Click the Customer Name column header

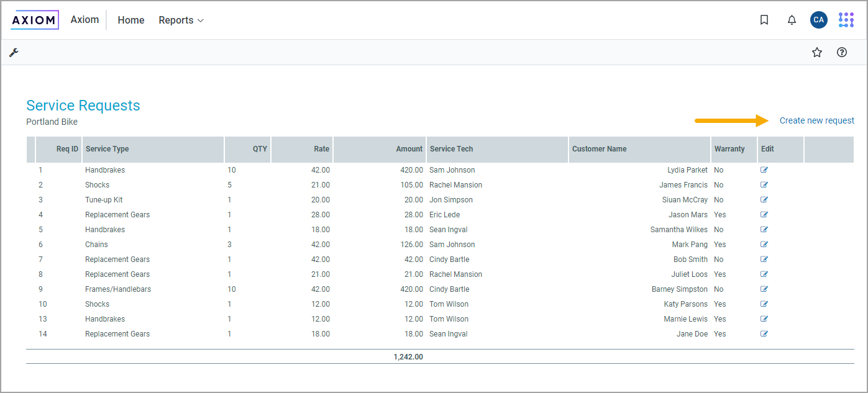pyautogui.click(x=599, y=149)
